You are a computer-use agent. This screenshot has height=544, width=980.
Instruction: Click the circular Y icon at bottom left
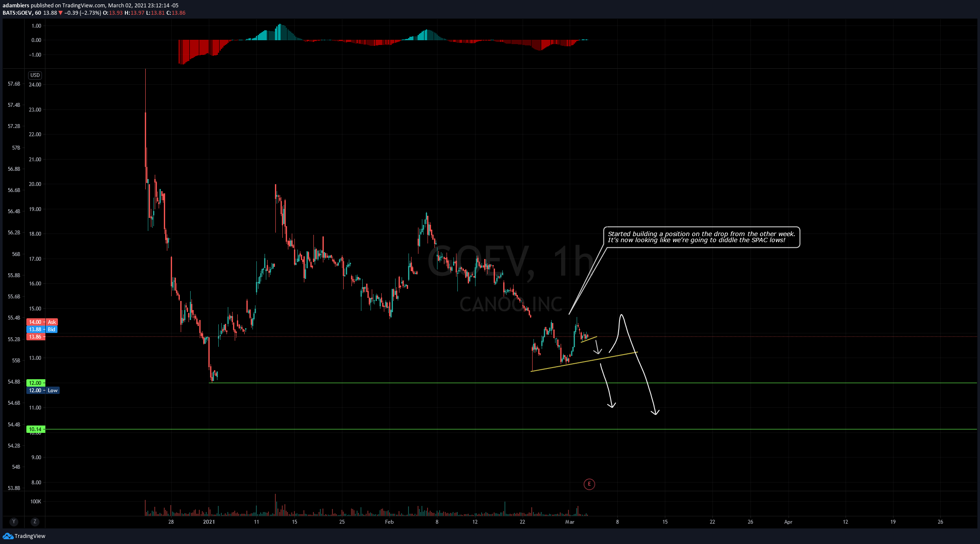pyautogui.click(x=14, y=522)
